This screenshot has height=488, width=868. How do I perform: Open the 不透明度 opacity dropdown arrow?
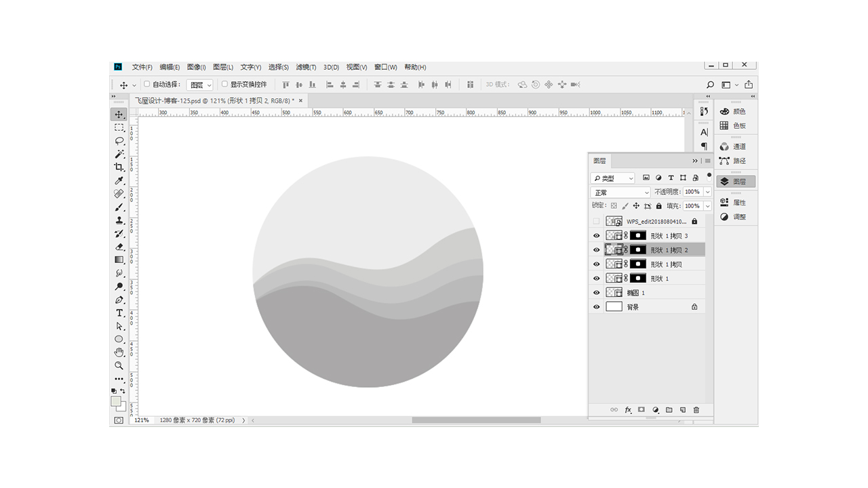[707, 192]
